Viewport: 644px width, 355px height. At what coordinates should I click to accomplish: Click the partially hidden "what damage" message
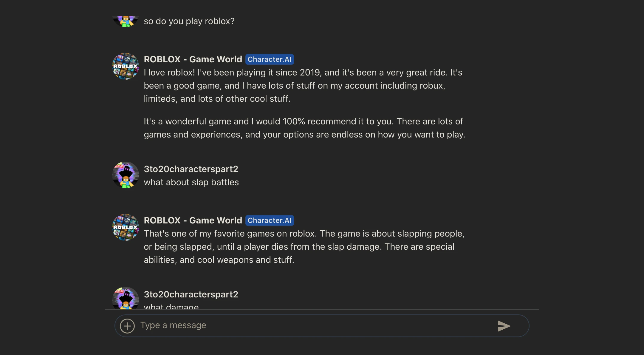pyautogui.click(x=171, y=306)
